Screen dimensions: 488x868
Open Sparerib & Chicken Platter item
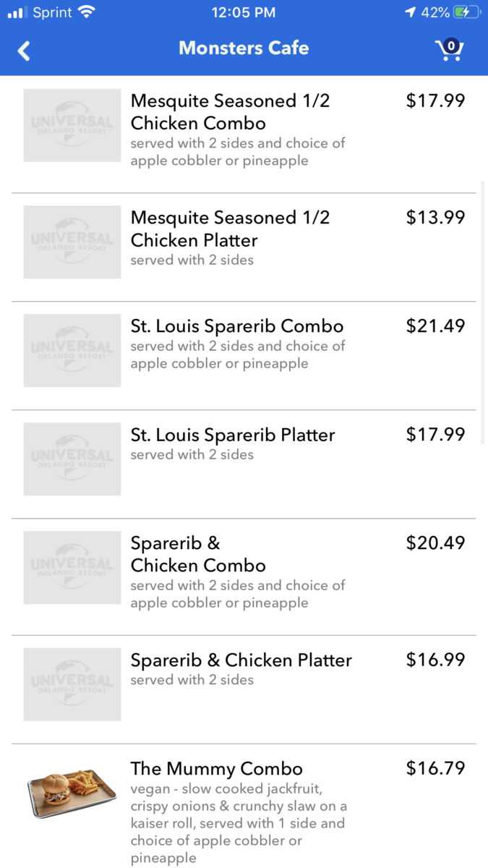pyautogui.click(x=241, y=660)
